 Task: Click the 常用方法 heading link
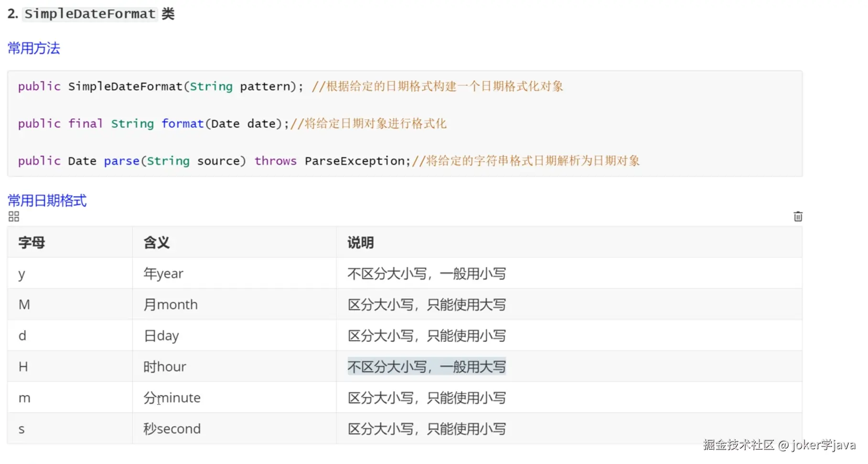coord(34,48)
